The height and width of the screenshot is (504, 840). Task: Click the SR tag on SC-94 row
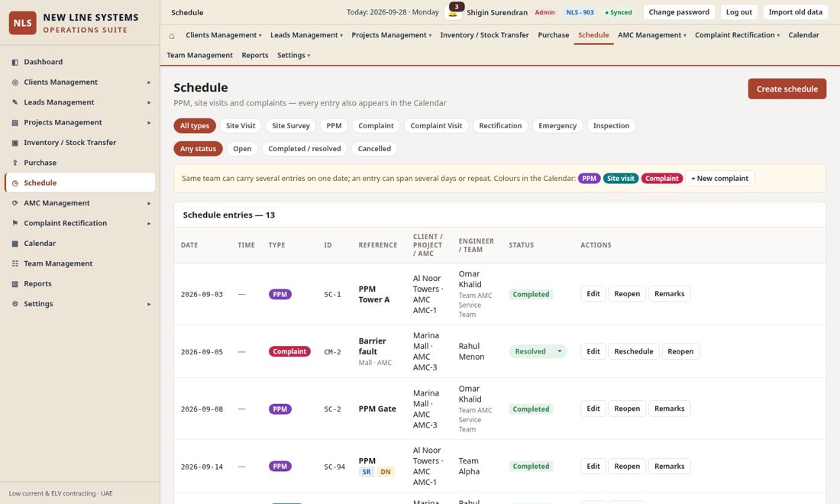point(367,472)
